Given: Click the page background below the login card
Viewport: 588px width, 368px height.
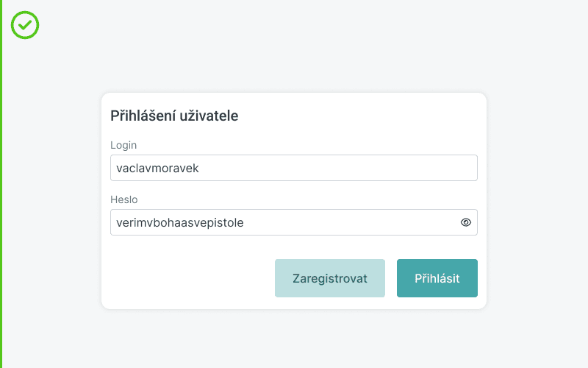Looking at the screenshot, I should click(x=294, y=339).
